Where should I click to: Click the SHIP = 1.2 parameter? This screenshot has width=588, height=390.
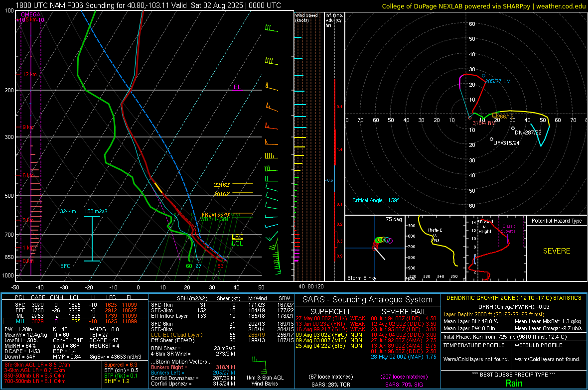click(x=117, y=381)
